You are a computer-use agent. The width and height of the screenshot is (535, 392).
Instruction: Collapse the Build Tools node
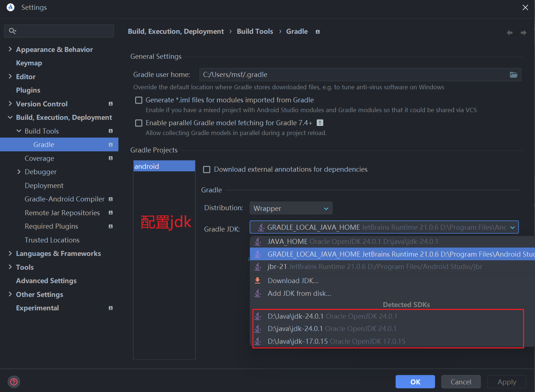click(19, 131)
